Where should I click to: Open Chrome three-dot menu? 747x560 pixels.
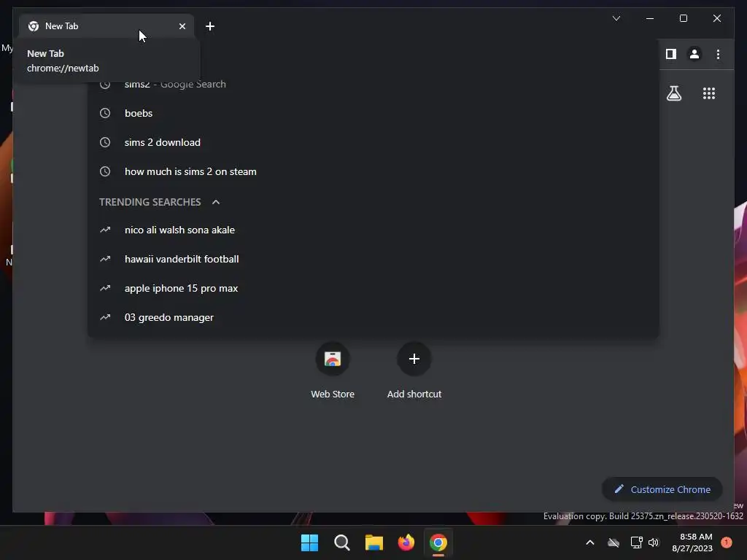pos(718,54)
